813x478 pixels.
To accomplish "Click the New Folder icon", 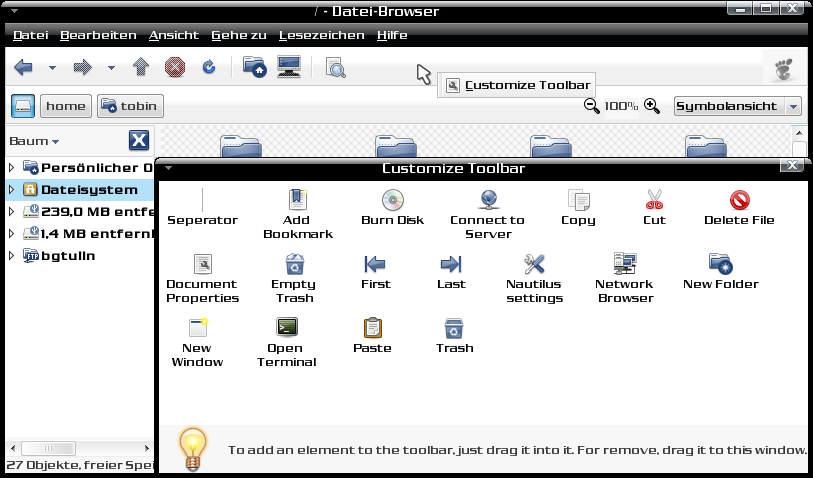I will (x=720, y=264).
